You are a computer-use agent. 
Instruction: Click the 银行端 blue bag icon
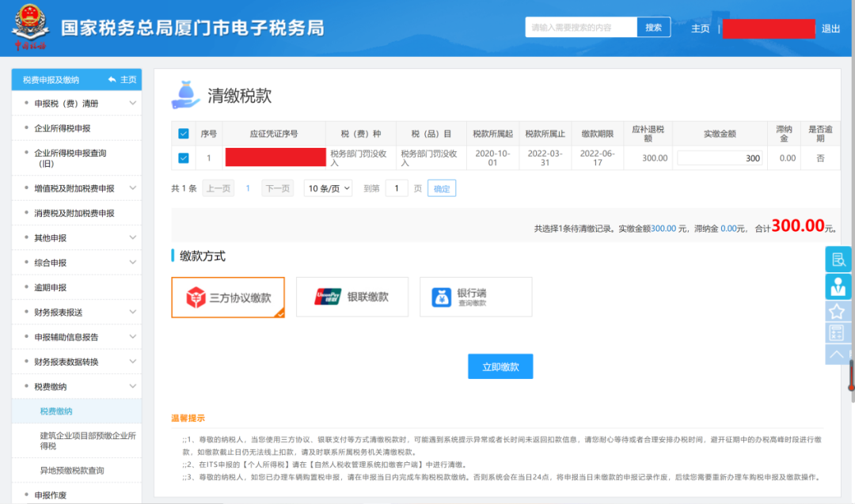[441, 297]
